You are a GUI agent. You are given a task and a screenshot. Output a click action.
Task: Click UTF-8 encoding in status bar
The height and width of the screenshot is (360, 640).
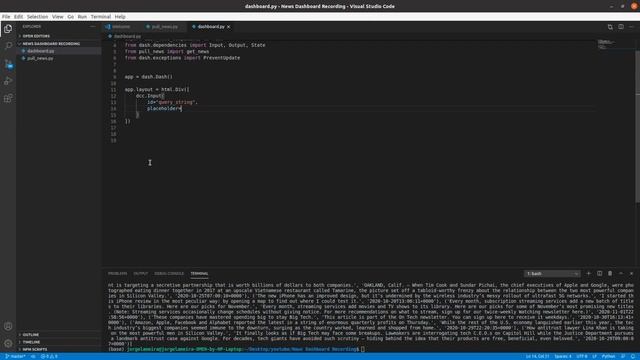click(582, 356)
